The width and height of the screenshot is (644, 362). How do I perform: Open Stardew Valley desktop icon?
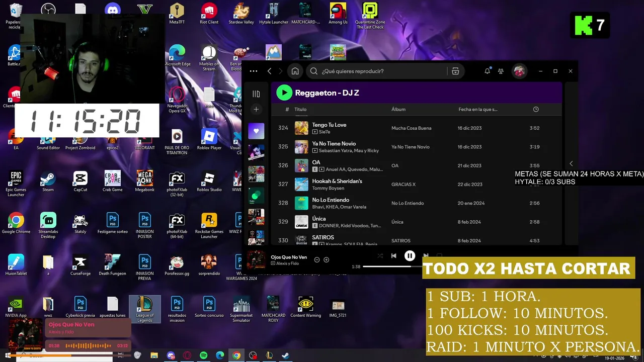(x=241, y=14)
